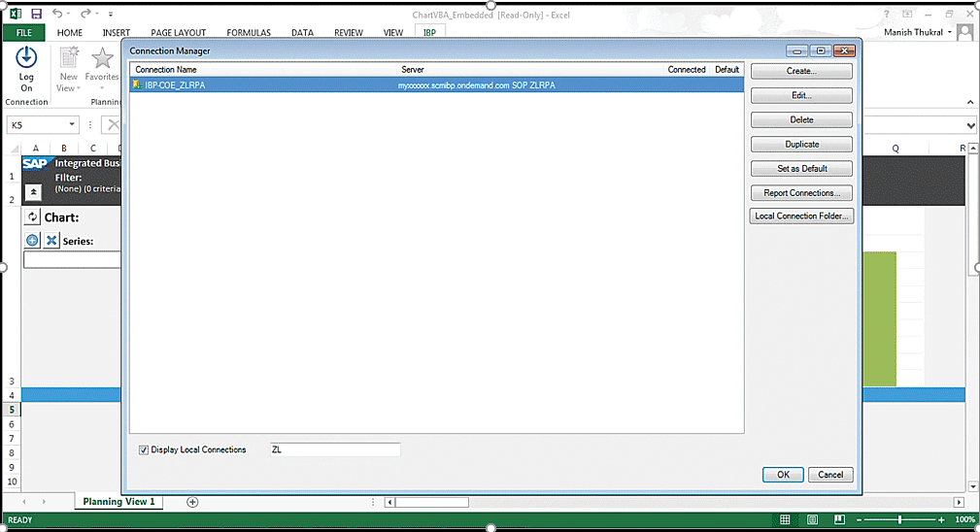
Task: Click the Redo arrow icon
Action: click(x=85, y=14)
